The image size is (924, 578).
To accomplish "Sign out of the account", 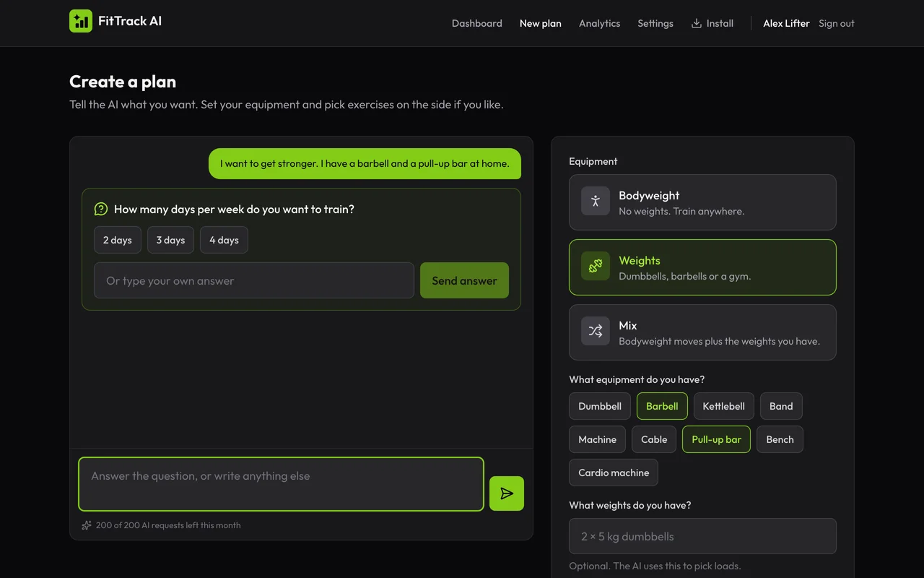I will click(x=837, y=23).
